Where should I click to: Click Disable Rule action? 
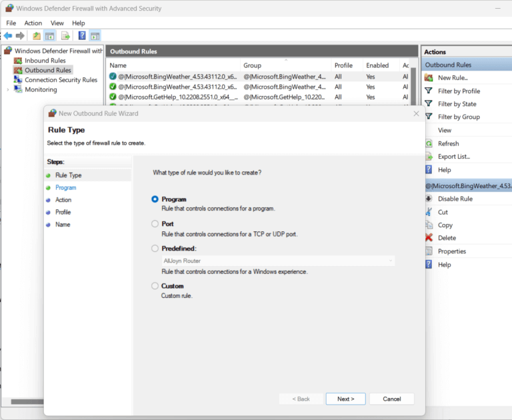point(455,199)
